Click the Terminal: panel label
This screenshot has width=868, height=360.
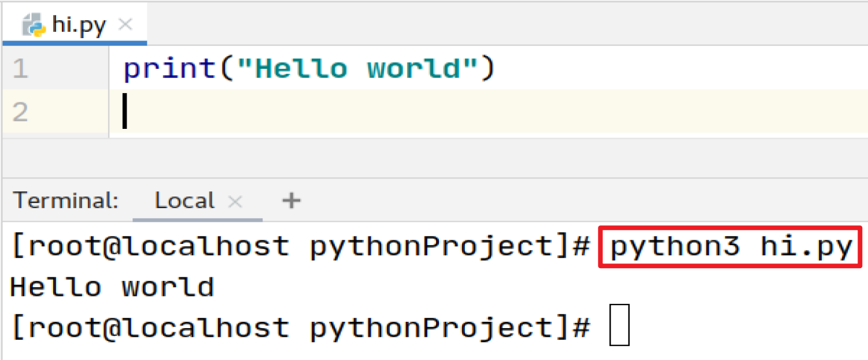[66, 201]
